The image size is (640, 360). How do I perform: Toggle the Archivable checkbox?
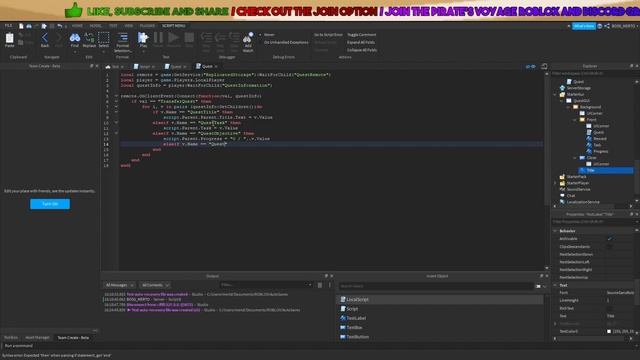click(x=609, y=239)
